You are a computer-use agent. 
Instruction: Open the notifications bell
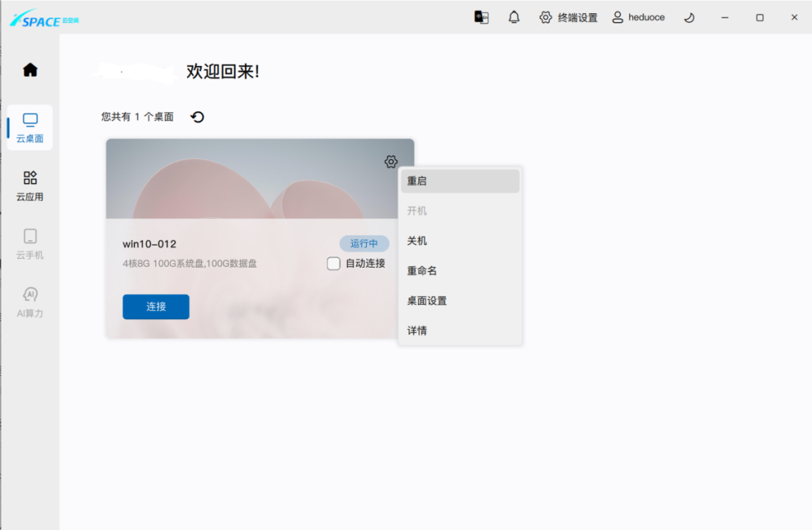(x=513, y=18)
